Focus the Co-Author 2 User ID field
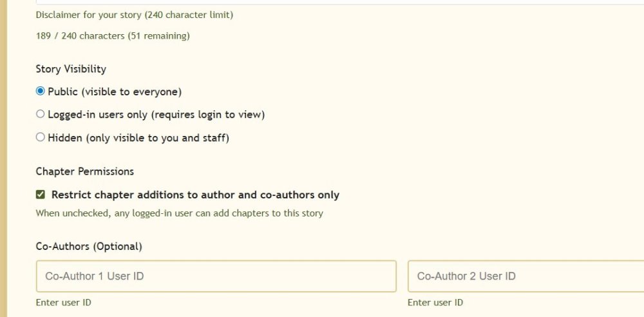Screen dimensions: 644x317 [525, 276]
